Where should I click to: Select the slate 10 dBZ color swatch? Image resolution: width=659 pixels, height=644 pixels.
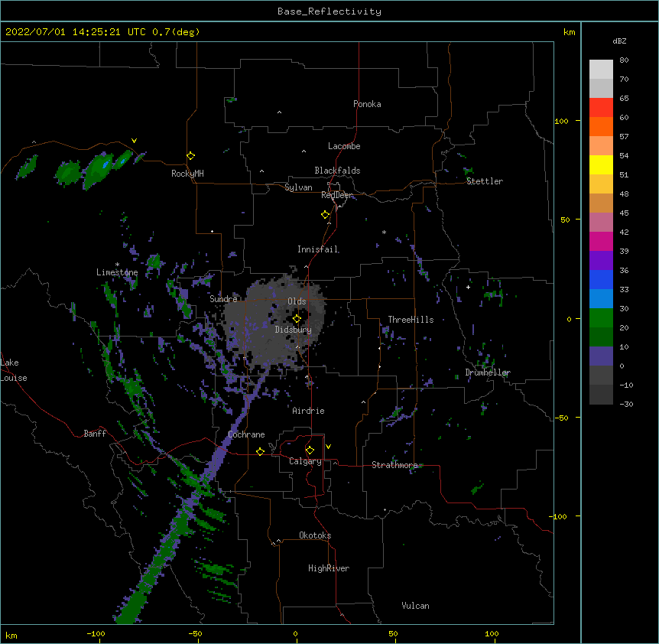(x=601, y=356)
